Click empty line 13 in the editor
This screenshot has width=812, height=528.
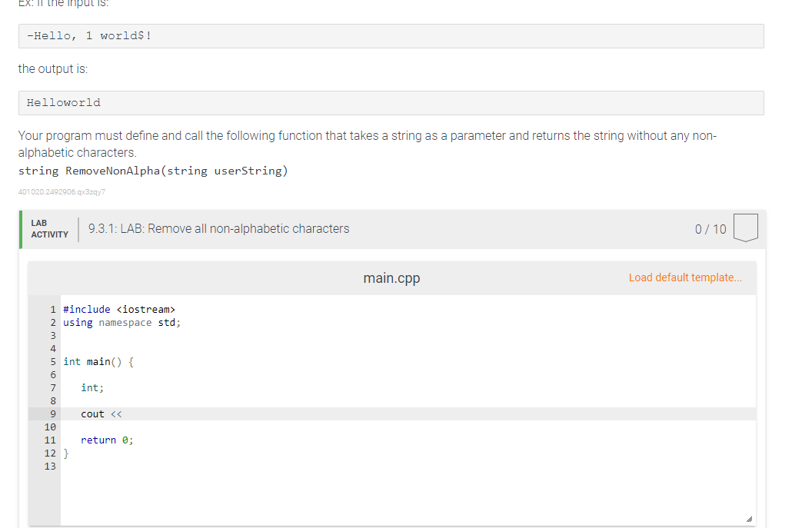click(x=408, y=467)
